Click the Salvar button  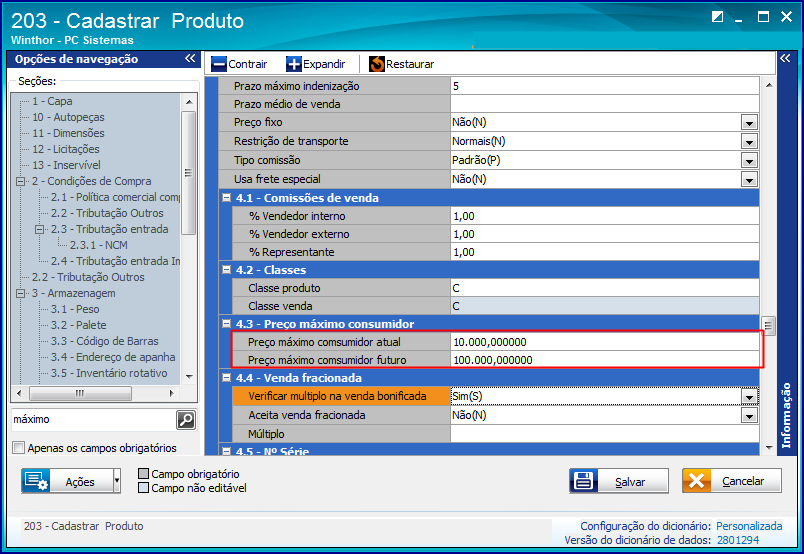click(x=619, y=481)
